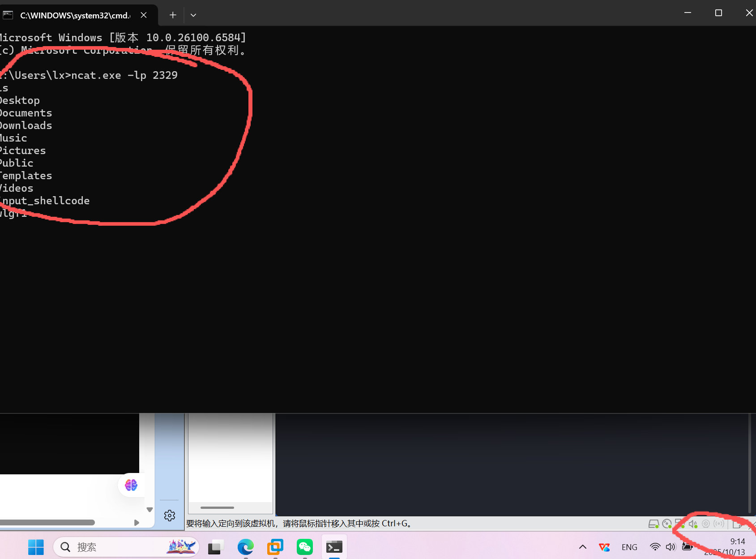
Task: Expand the terminal profile dropdown arrow
Action: 193,15
